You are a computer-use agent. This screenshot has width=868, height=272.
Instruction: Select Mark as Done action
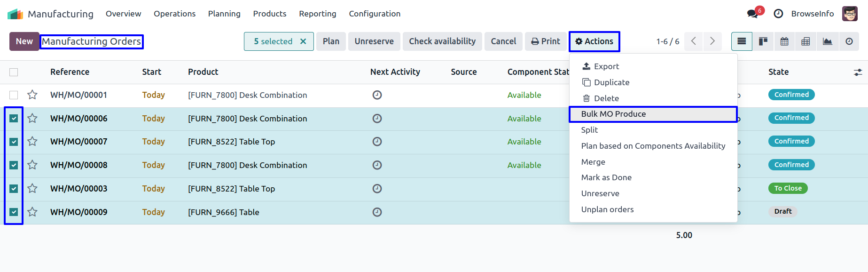pos(606,177)
